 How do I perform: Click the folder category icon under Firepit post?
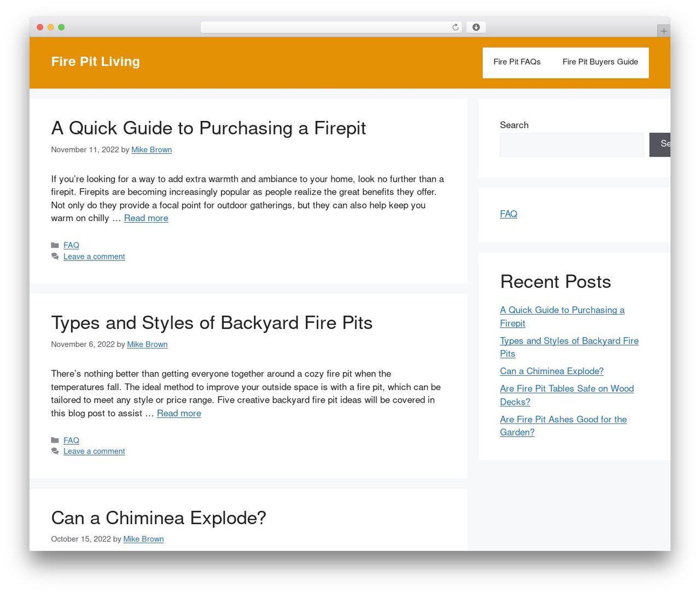[x=55, y=246]
